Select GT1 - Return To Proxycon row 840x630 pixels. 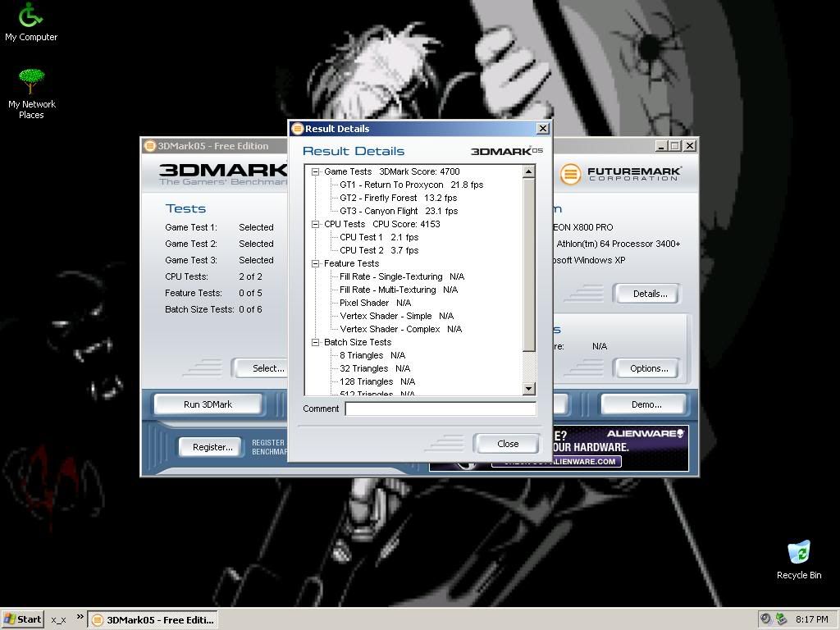coord(412,185)
